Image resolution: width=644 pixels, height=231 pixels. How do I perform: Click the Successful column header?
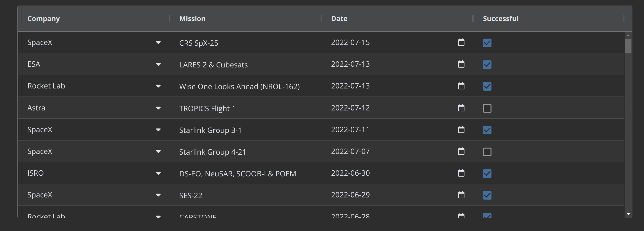501,19
